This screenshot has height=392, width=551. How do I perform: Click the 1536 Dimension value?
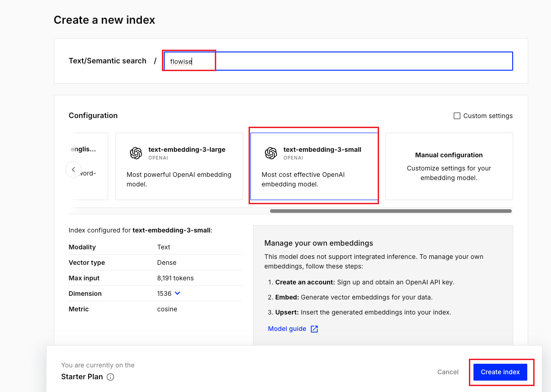tap(164, 294)
